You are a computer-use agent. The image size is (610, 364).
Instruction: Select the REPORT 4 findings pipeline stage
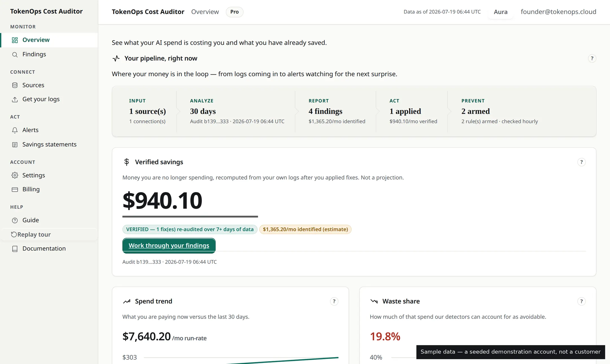tap(337, 111)
